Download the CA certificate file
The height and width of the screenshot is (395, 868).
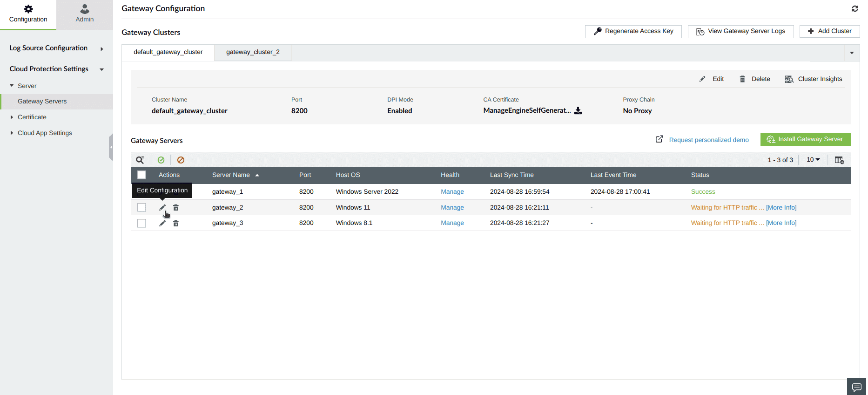point(578,111)
